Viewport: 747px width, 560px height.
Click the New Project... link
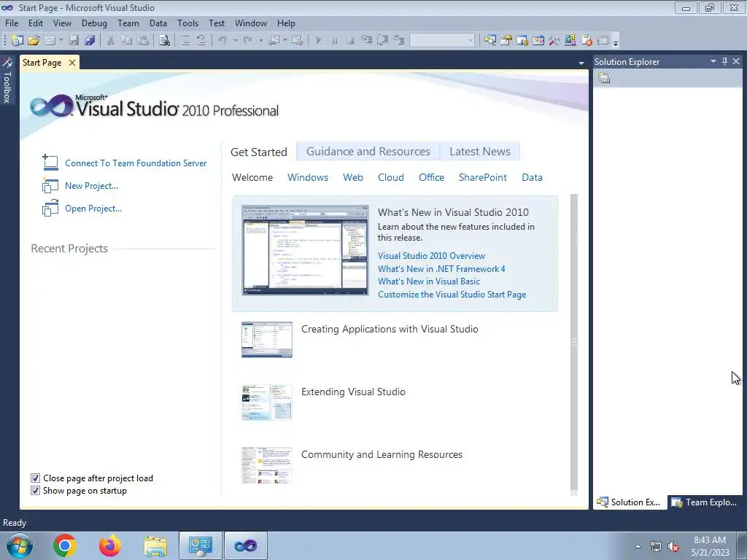pos(91,186)
